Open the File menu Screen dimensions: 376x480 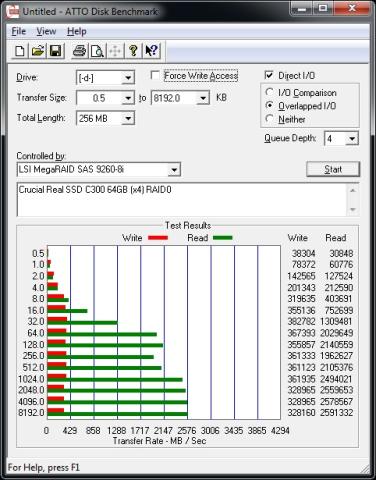pyautogui.click(x=19, y=31)
